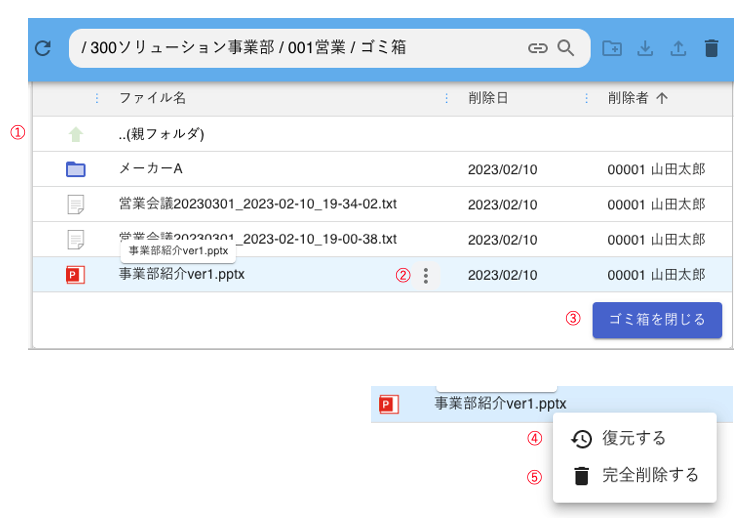
Task: Click the search magnifier icon
Action: tap(566, 48)
